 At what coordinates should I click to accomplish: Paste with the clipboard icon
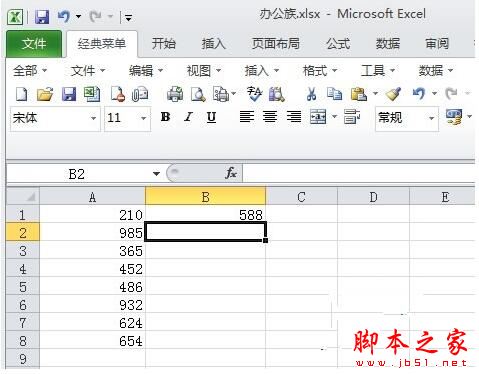pyautogui.click(x=359, y=94)
